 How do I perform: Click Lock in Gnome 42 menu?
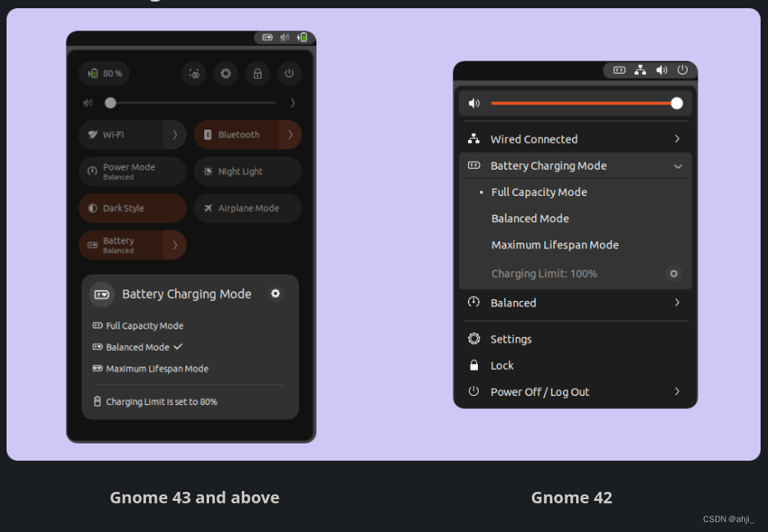[575, 366]
